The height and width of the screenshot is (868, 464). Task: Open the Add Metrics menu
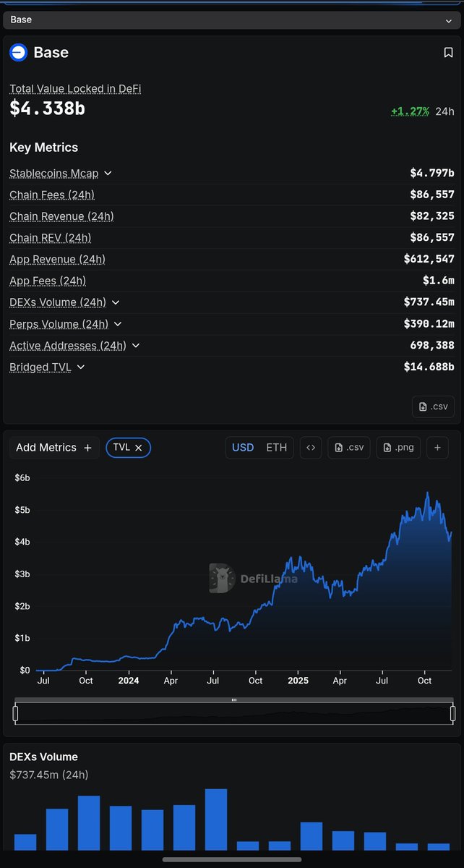click(54, 448)
